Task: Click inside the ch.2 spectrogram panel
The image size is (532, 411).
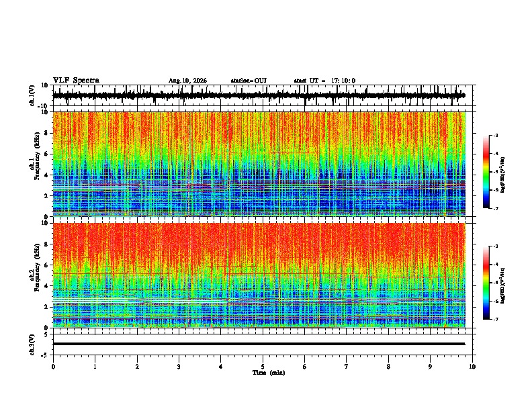Action: coord(259,275)
